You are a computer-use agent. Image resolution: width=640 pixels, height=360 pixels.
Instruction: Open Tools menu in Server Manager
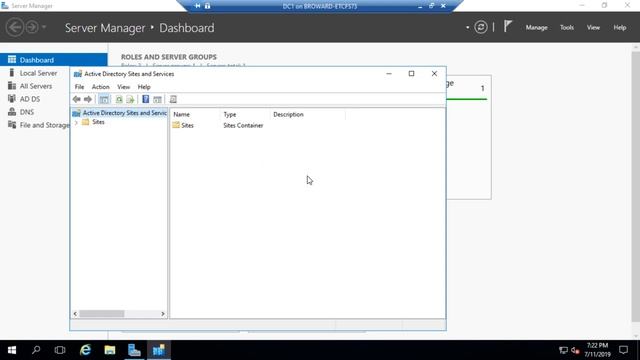tap(567, 27)
